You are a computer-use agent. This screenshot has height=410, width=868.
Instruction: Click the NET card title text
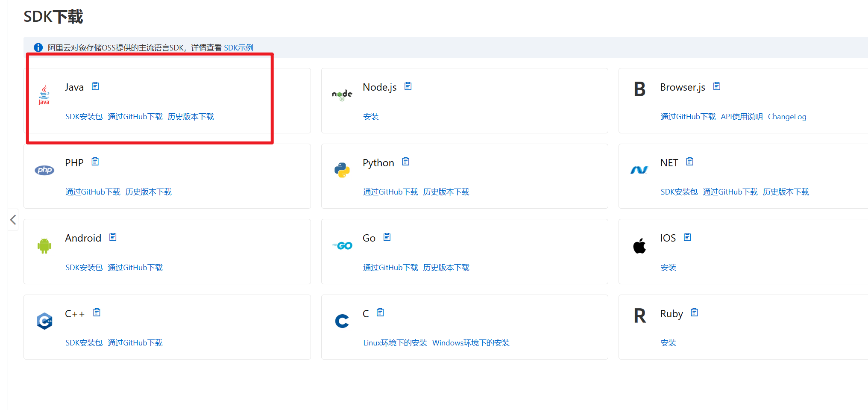669,163
